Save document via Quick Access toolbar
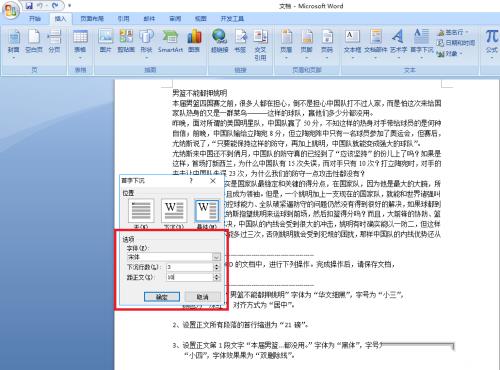The image size is (500, 370). 29,6
